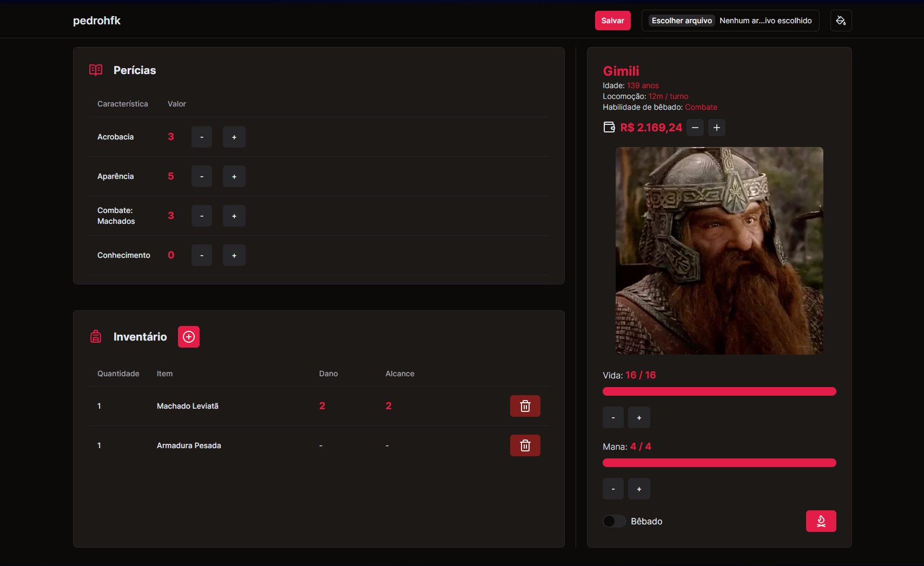Click the Nenhum ar...ivo escolhido text
The height and width of the screenshot is (566, 924).
(x=765, y=21)
